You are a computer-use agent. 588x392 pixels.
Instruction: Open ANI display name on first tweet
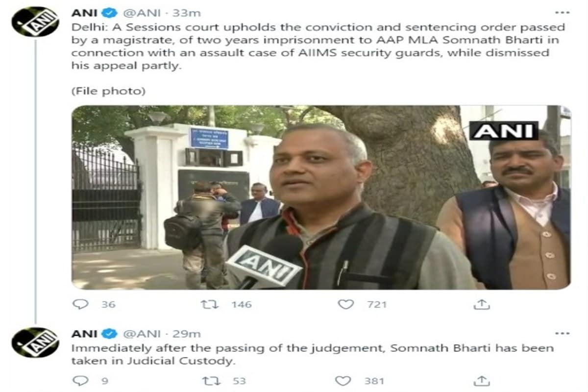click(x=84, y=13)
